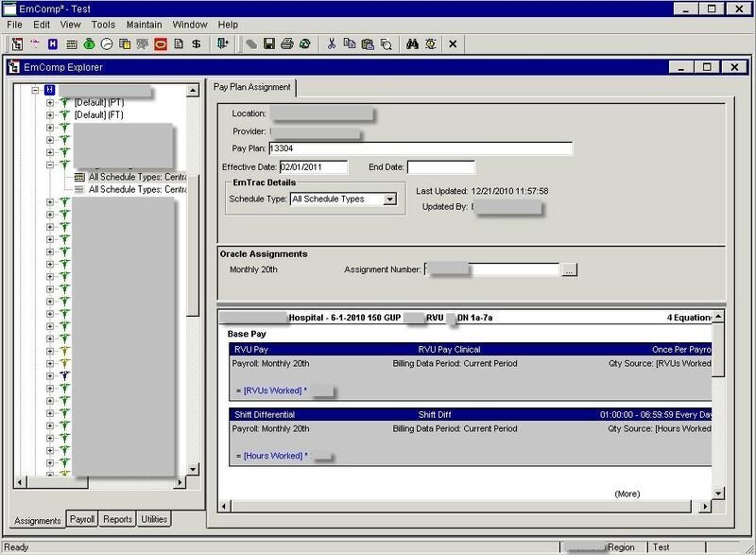Click the Copy toolbar icon
756x555 pixels.
[350, 43]
